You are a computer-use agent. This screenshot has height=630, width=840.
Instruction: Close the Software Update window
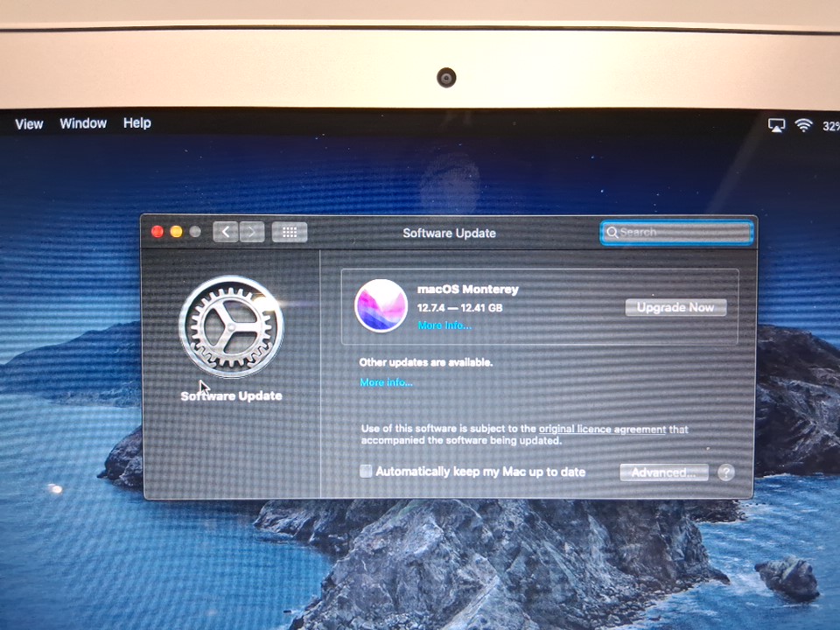(157, 232)
